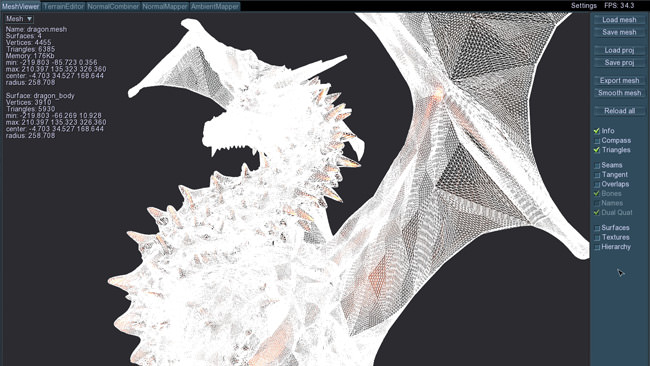Viewport: 650px width, 366px height.
Task: Click the 'Memory: 176Kb' info line
Action: (x=30, y=56)
